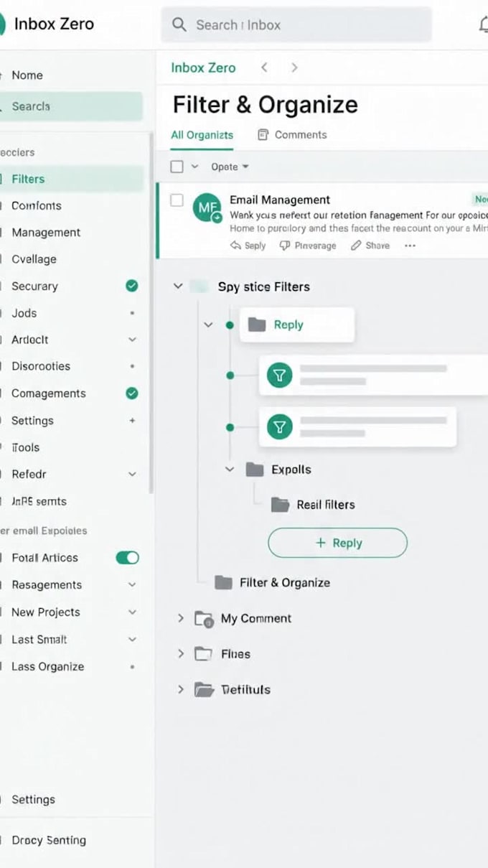Open the Opate dropdown

230,167
